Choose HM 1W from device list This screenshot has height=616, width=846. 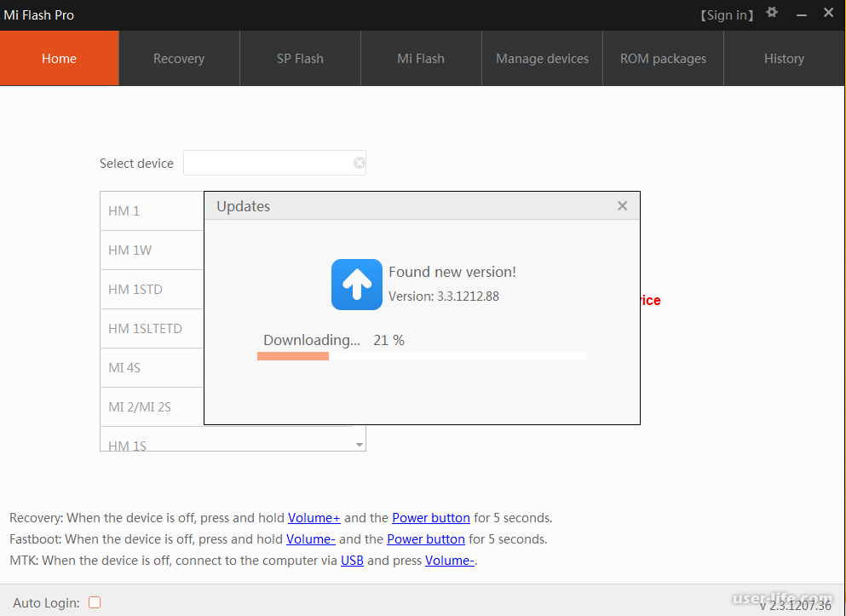click(x=153, y=250)
